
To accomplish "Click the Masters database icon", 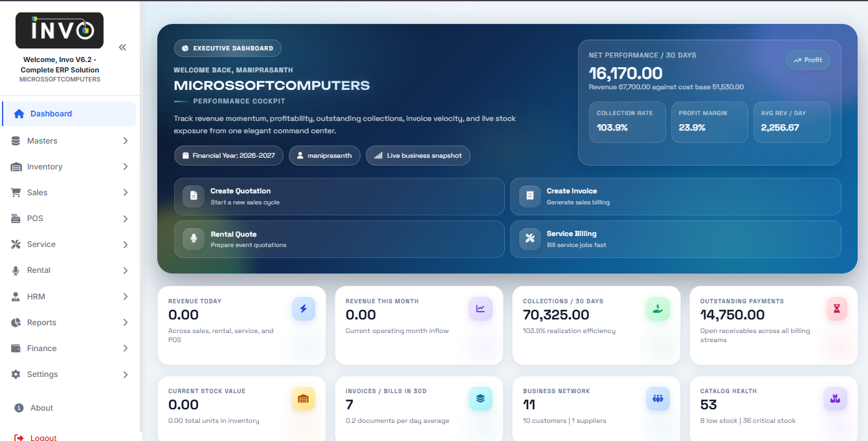I will tap(16, 141).
